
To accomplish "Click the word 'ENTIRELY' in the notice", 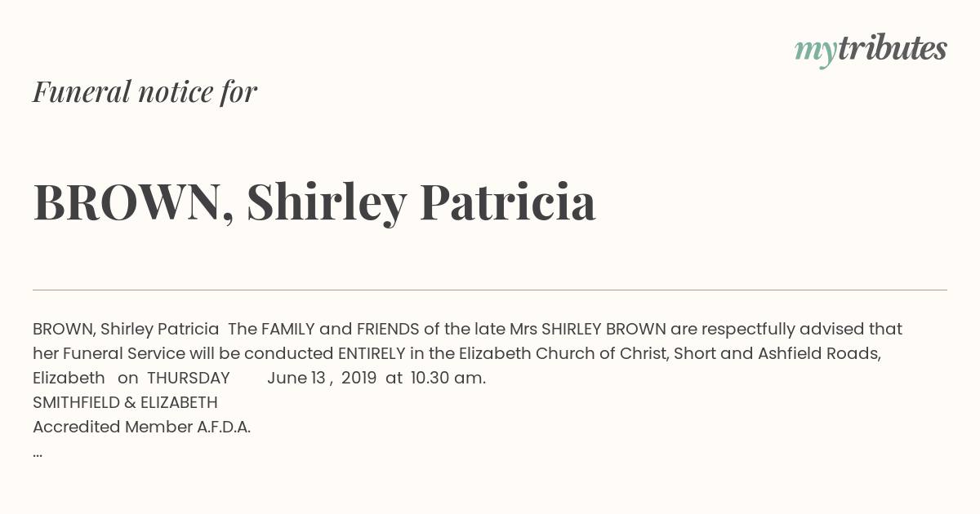I will click(x=372, y=353).
